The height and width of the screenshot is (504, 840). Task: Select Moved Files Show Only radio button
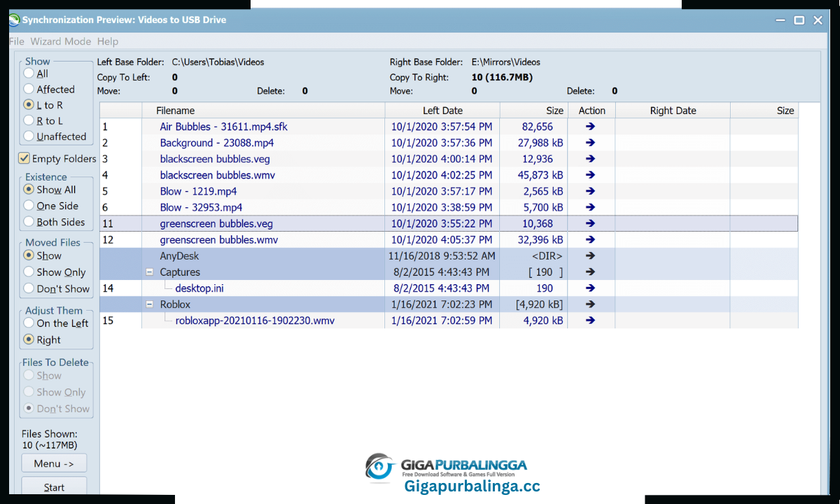tap(29, 272)
